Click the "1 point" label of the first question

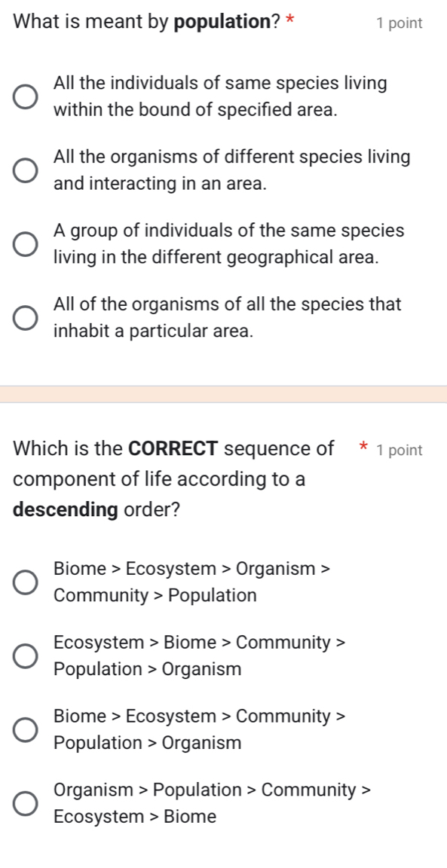(x=400, y=23)
